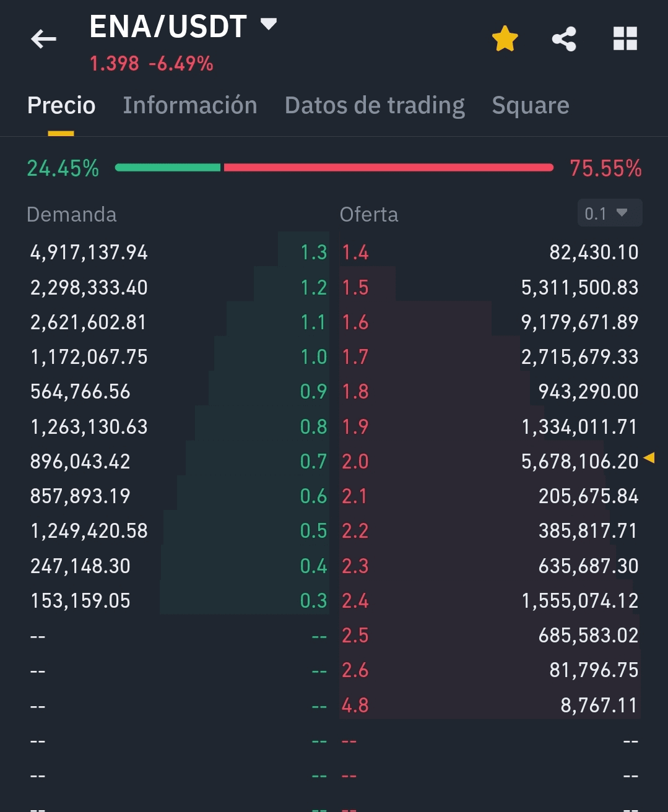The width and height of the screenshot is (668, 812).
Task: Select the Precio tab
Action: coord(61,105)
